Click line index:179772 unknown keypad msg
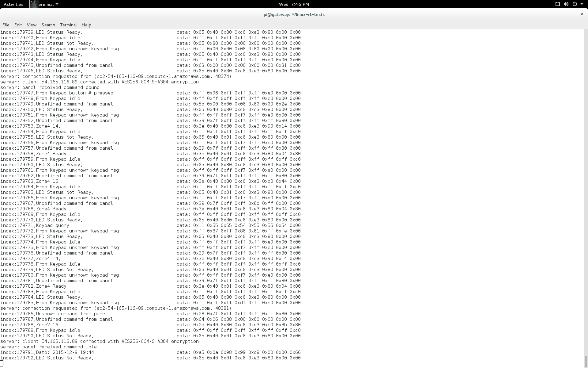The width and height of the screenshot is (588, 368). point(150,231)
